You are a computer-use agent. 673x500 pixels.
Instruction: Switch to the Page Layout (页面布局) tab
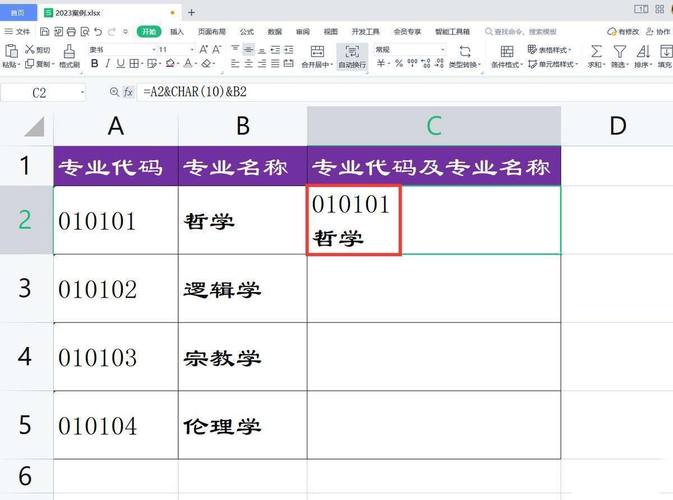212,31
